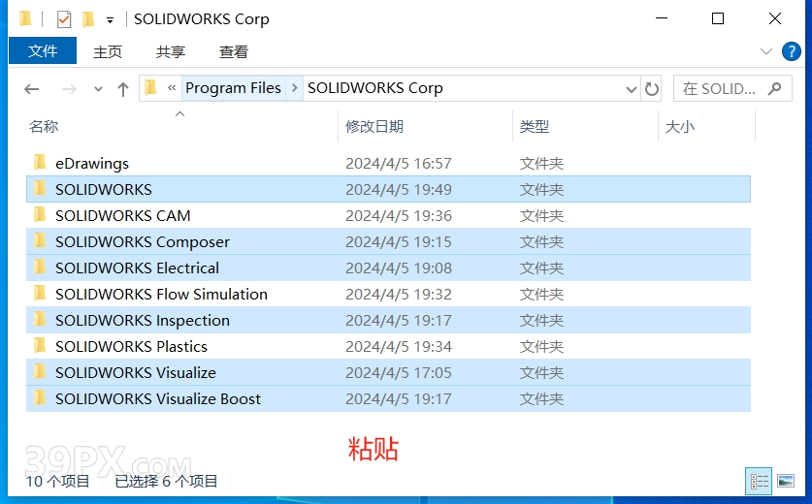Open the 文件 menu
812x504 pixels.
43,51
